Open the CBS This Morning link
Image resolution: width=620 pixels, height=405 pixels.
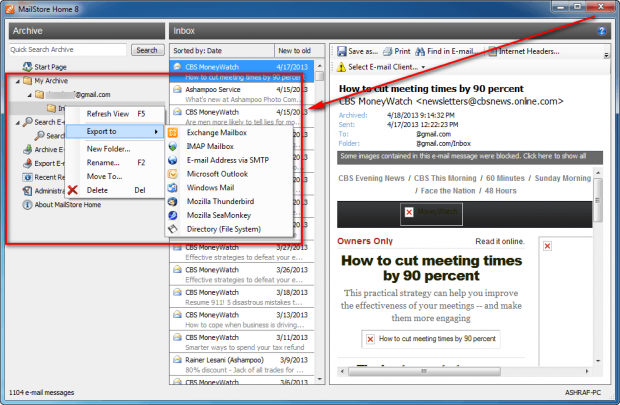point(445,178)
